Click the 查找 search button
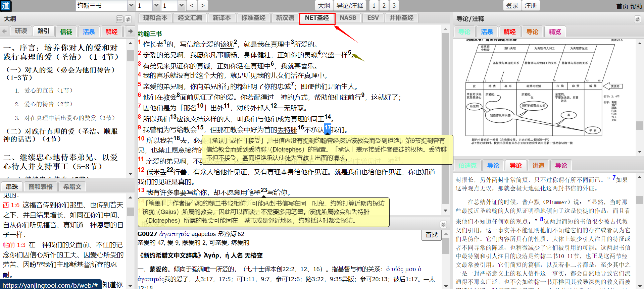Screen dimensions: 644x289 [x=431, y=235]
